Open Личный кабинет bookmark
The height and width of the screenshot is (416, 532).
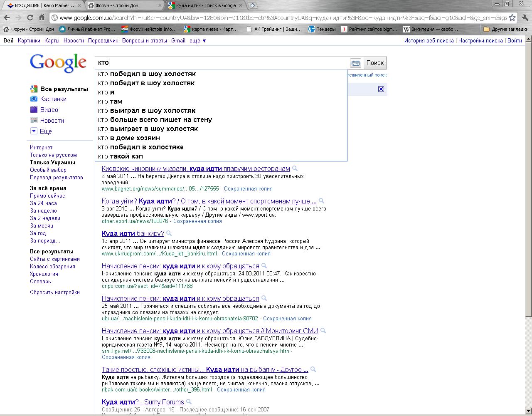tap(87, 29)
